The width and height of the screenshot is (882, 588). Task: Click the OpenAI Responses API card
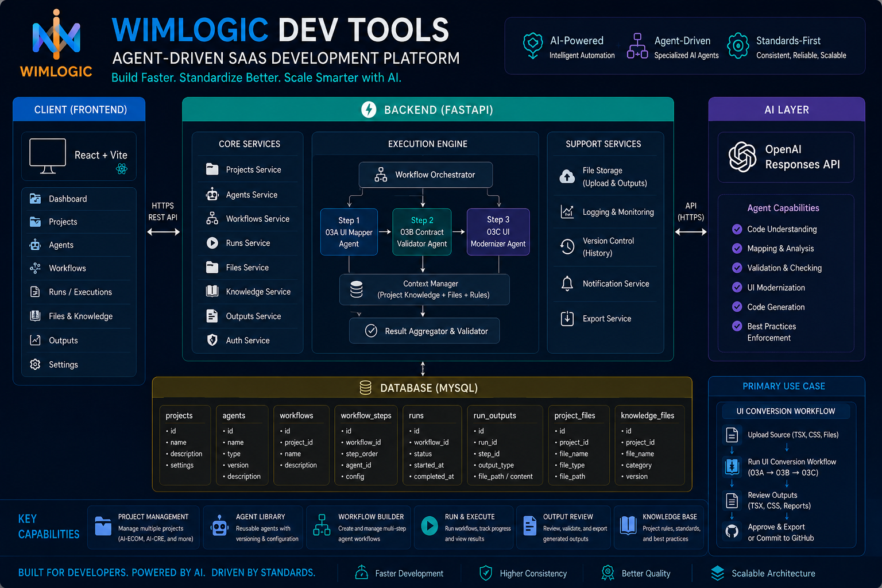tap(786, 157)
